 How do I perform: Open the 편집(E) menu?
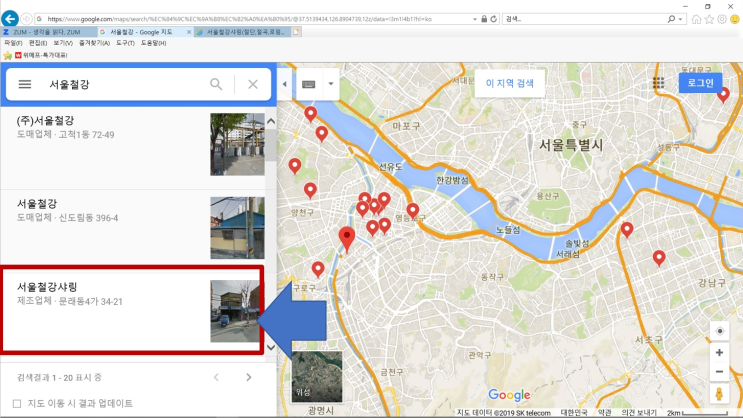38,43
